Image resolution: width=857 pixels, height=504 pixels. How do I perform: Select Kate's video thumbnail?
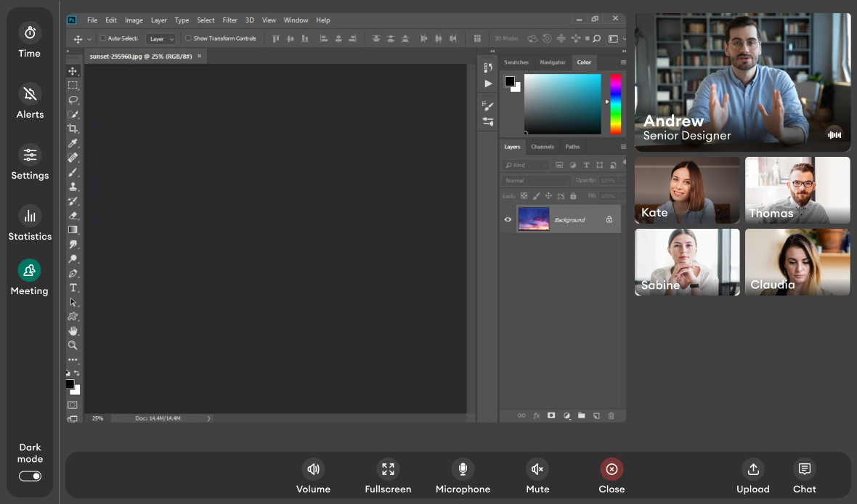687,190
